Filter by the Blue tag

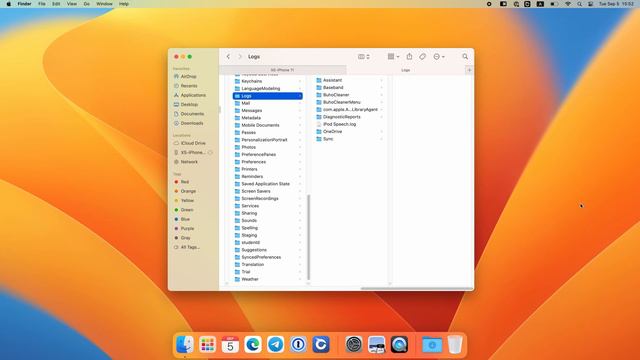point(185,220)
